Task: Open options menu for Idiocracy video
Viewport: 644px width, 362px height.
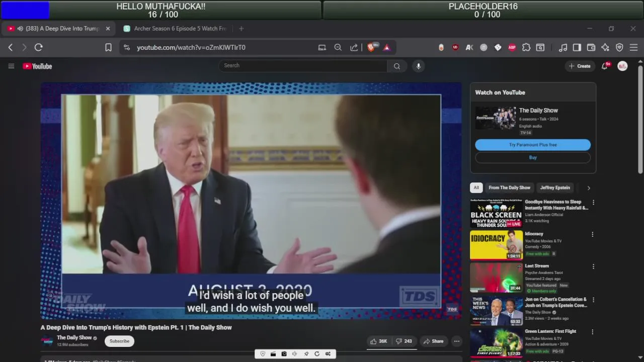Action: point(593,234)
